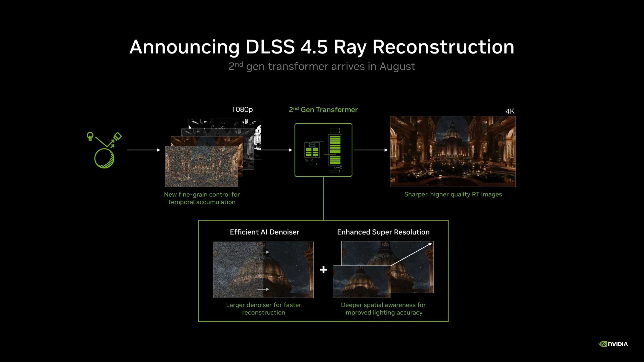The height and width of the screenshot is (362, 644).
Task: Click the 'Efficient AI Denoiser' heading
Action: click(265, 232)
